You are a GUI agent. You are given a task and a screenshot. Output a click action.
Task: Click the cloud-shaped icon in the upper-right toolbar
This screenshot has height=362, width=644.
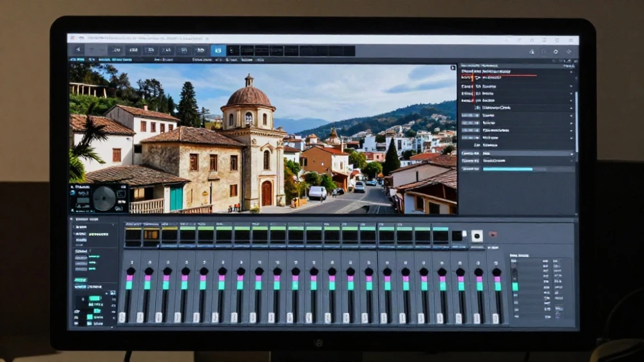532,52
